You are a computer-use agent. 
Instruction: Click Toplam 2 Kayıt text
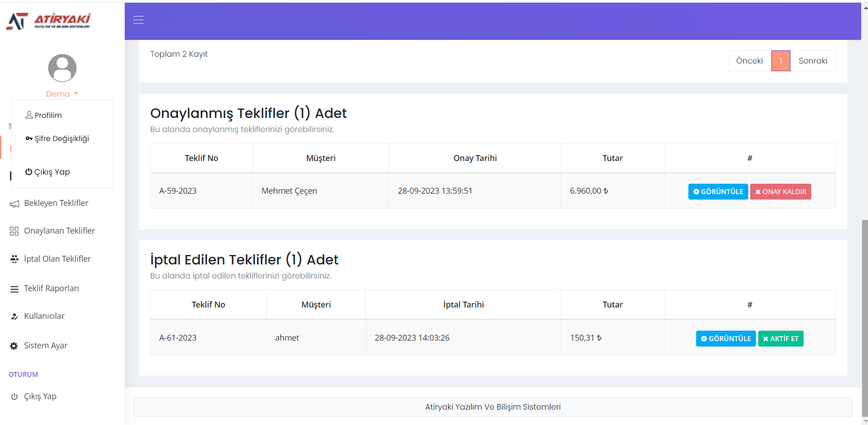click(x=179, y=54)
